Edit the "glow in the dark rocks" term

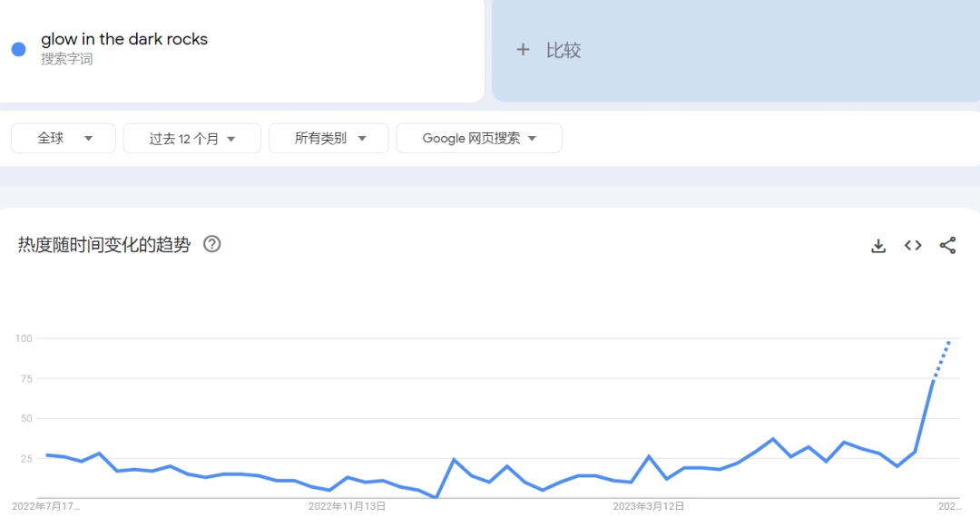[124, 39]
